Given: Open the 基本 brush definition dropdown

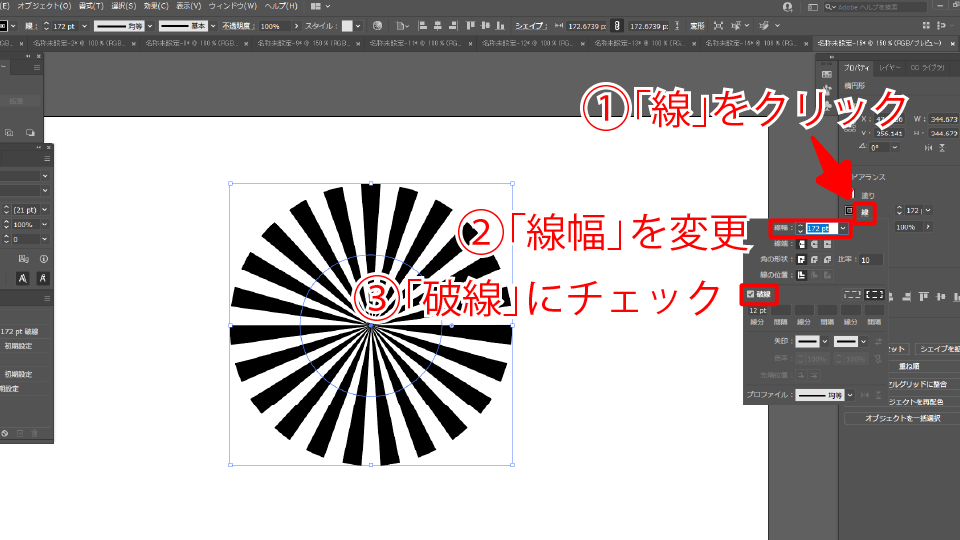Looking at the screenshot, I should pyautogui.click(x=213, y=26).
